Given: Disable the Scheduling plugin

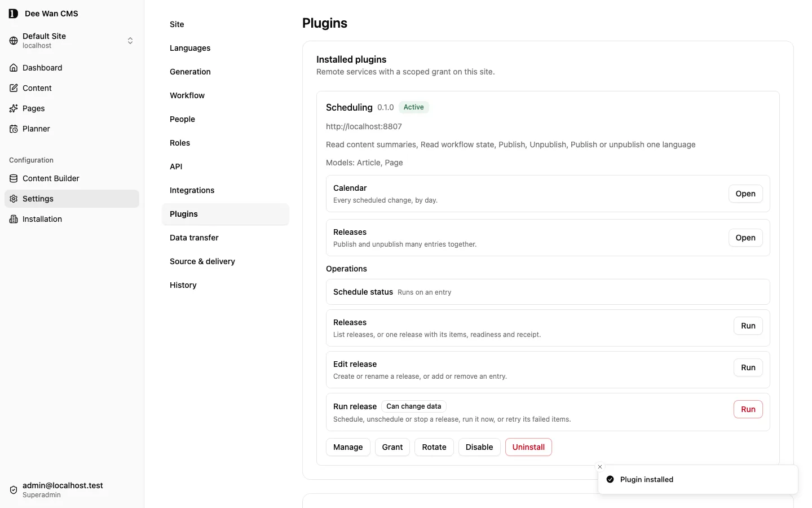Looking at the screenshot, I should pyautogui.click(x=479, y=447).
